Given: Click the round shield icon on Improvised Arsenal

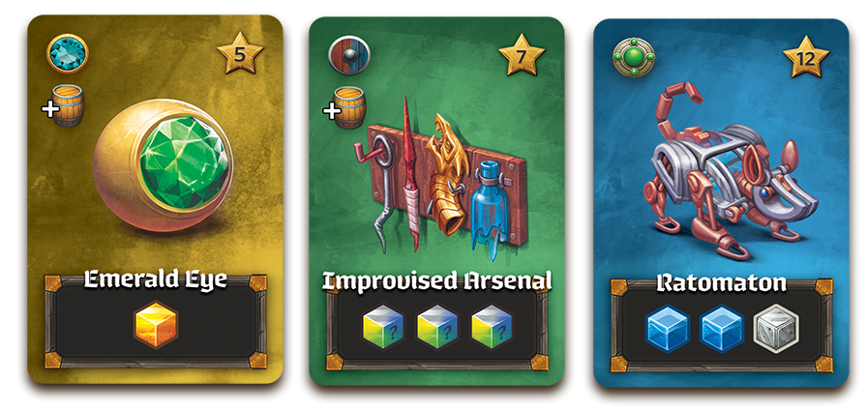Looking at the screenshot, I should pyautogui.click(x=348, y=56).
